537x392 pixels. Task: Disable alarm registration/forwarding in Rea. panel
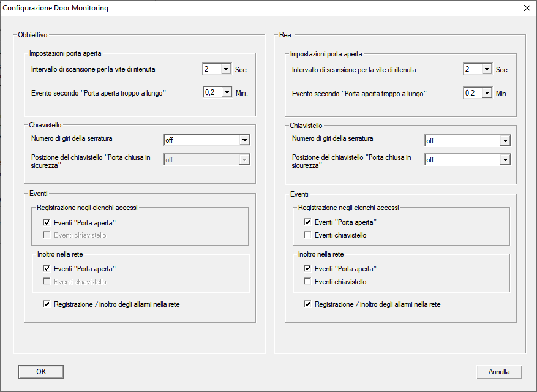pyautogui.click(x=308, y=304)
